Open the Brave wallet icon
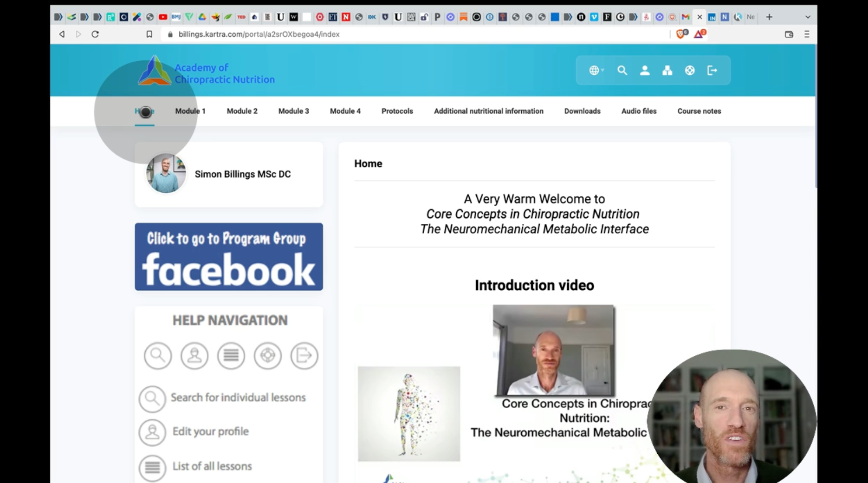Screen dimensions: 868x483 pos(789,34)
